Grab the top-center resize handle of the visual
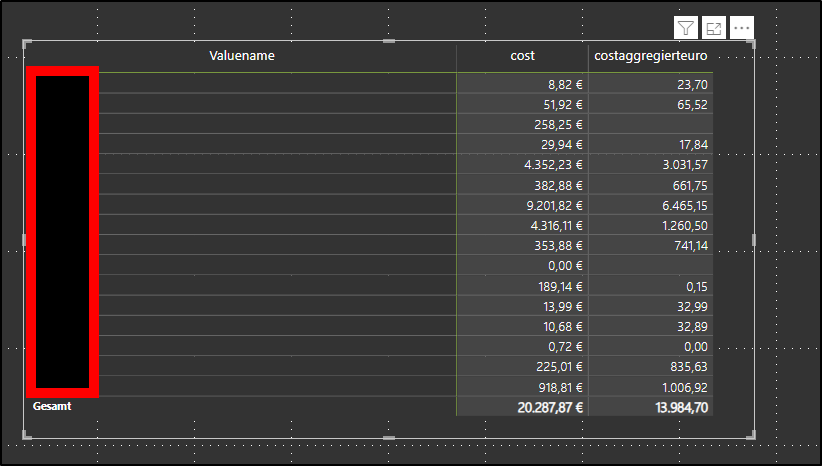Image resolution: width=822 pixels, height=466 pixels. pyautogui.click(x=389, y=41)
